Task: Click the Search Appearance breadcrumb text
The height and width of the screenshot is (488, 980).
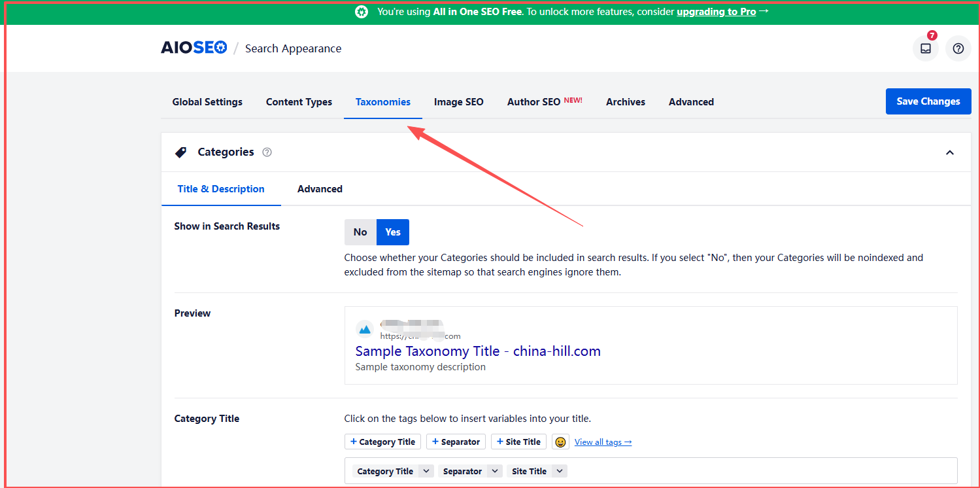Action: (x=293, y=48)
